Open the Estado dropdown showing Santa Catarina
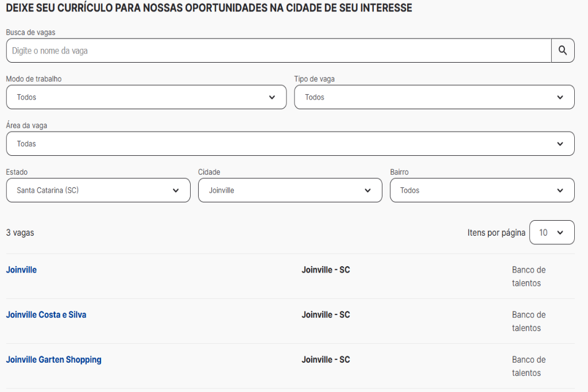The image size is (588, 392). [x=98, y=190]
